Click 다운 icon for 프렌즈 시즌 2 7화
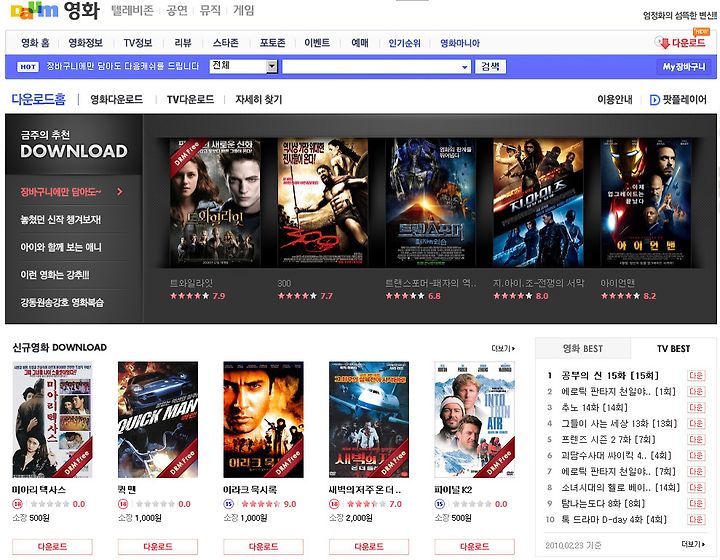This screenshot has height=560, width=720. coord(696,439)
